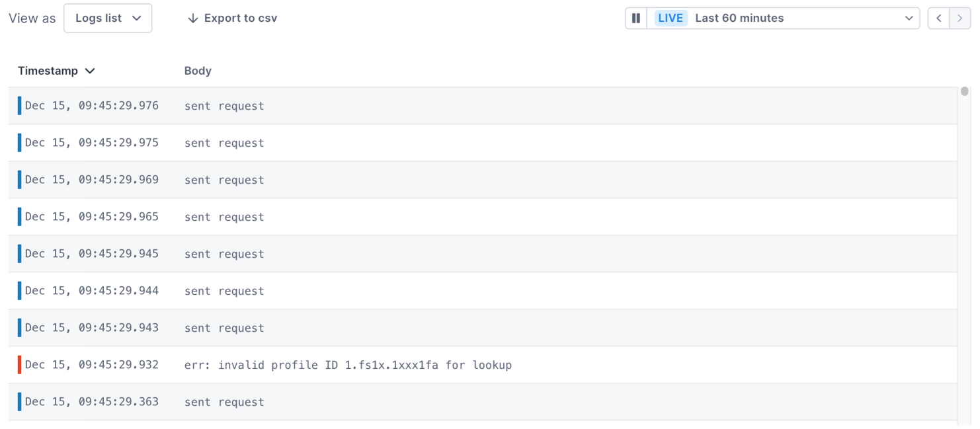Open log entry at 09:45:29.363
The image size is (980, 429).
(x=224, y=402)
